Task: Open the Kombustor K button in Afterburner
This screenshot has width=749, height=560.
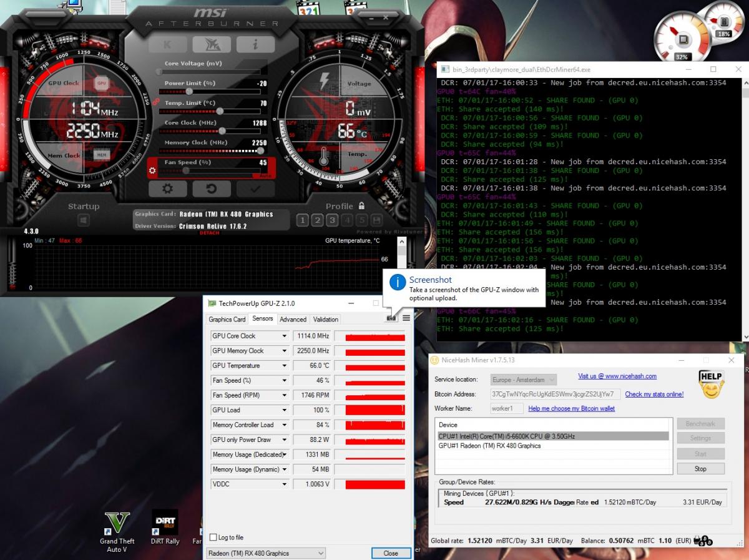Action: [x=167, y=44]
